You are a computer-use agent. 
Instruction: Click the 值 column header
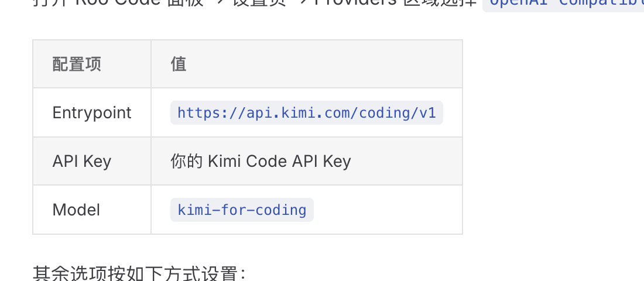179,64
